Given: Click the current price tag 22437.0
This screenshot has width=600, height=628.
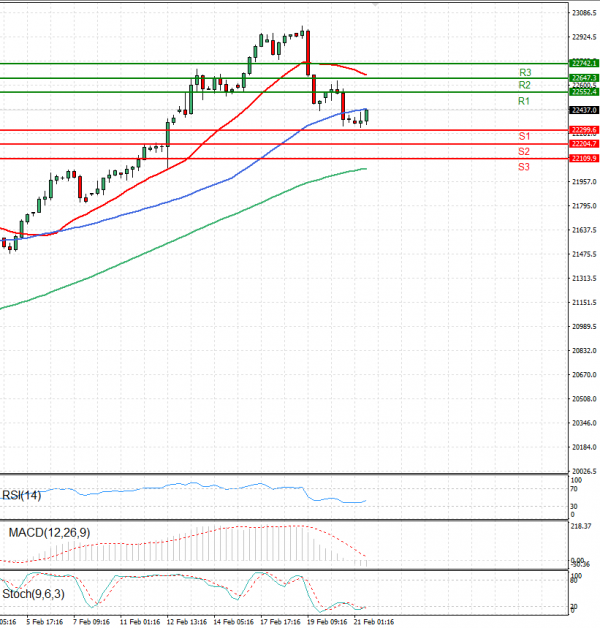Looking at the screenshot, I should pyautogui.click(x=584, y=110).
